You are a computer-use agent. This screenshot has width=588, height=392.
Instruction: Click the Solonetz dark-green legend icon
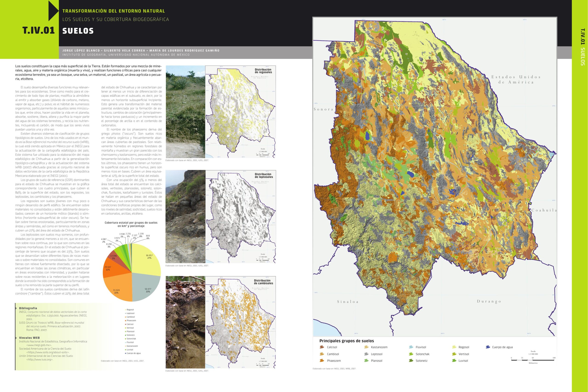[411, 361]
